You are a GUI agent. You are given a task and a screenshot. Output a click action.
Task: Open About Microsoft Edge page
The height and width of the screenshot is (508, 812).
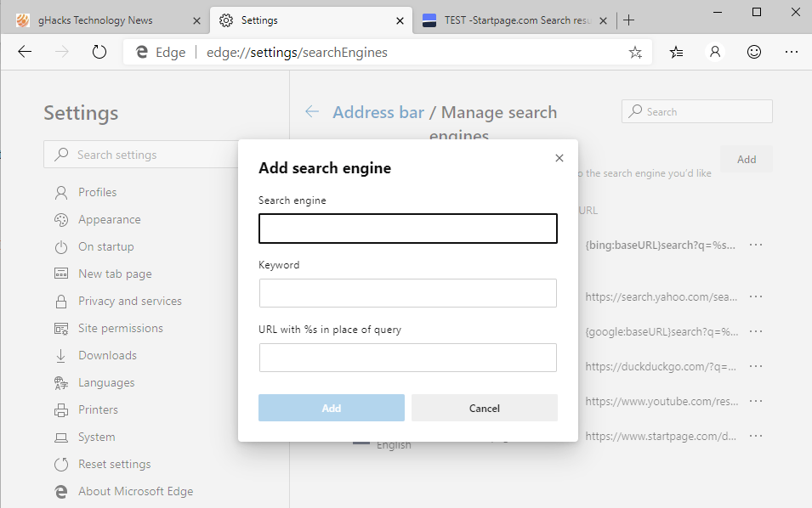pos(124,492)
